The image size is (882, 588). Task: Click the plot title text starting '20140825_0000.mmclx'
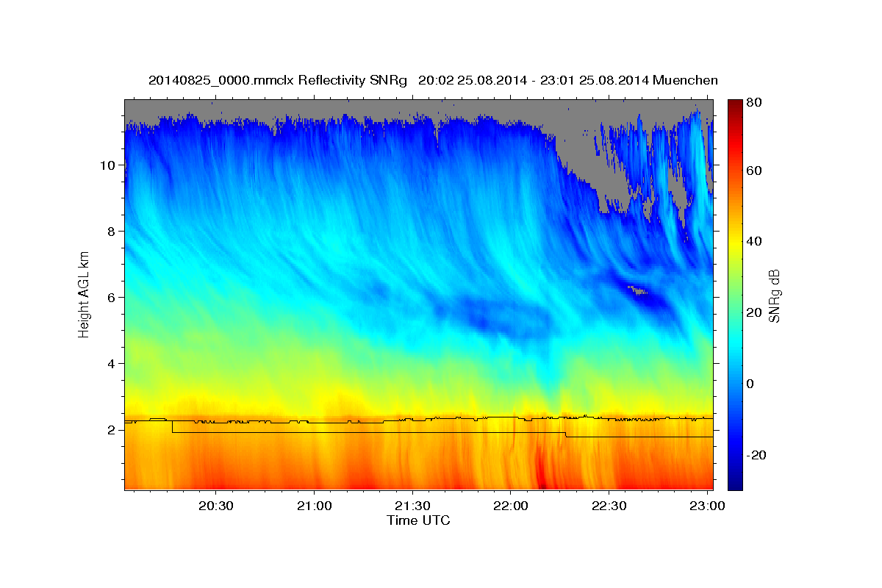[433, 80]
